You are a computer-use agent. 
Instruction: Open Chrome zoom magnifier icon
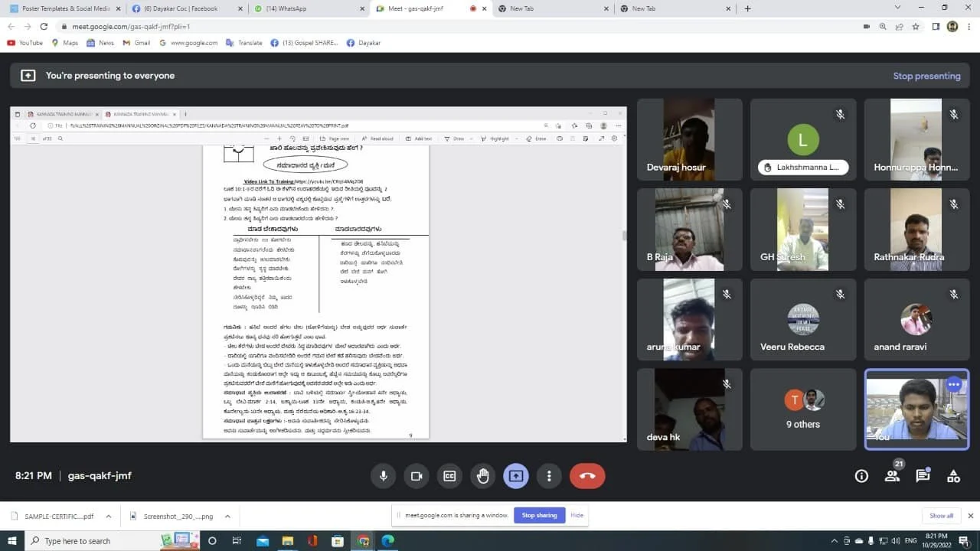click(x=882, y=26)
